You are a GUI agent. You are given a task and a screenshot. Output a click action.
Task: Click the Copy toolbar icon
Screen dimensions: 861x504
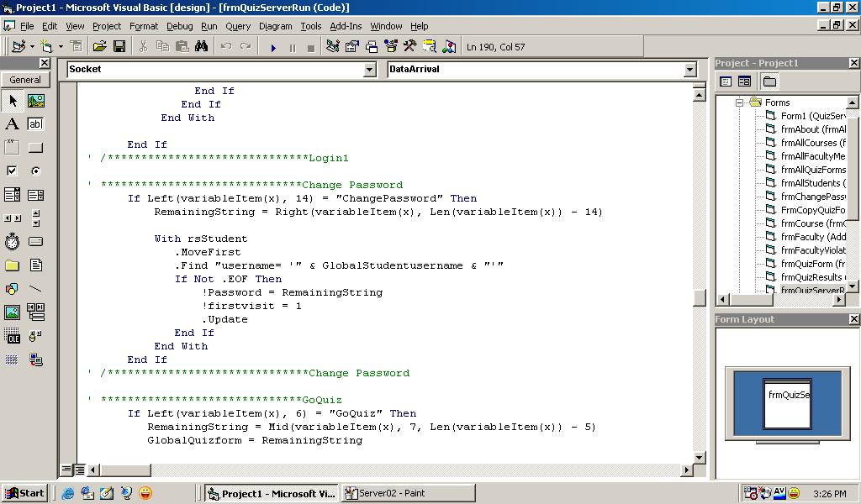(x=162, y=46)
